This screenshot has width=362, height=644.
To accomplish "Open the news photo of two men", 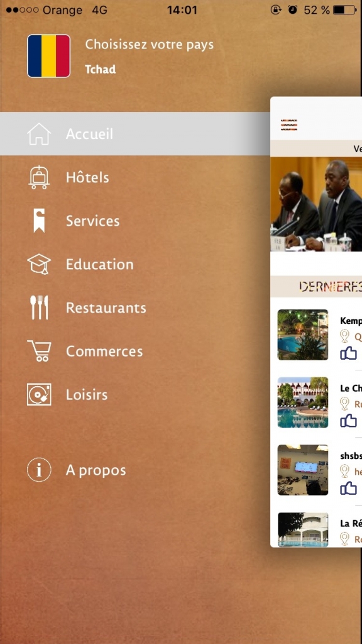I will [x=316, y=204].
